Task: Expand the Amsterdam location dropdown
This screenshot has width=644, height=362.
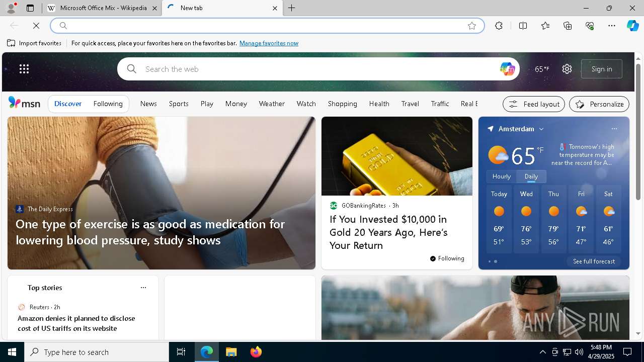Action: [541, 129]
